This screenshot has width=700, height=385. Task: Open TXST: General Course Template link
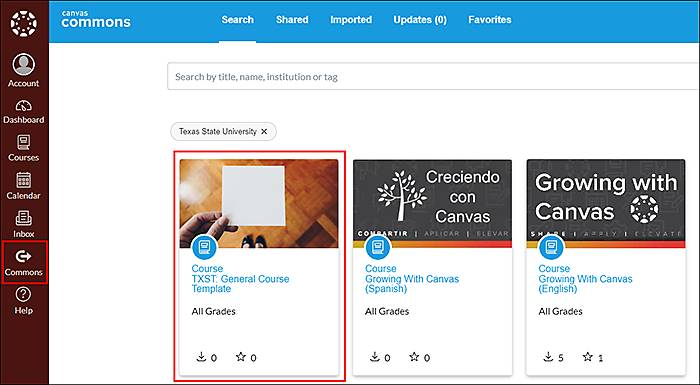pyautogui.click(x=240, y=284)
